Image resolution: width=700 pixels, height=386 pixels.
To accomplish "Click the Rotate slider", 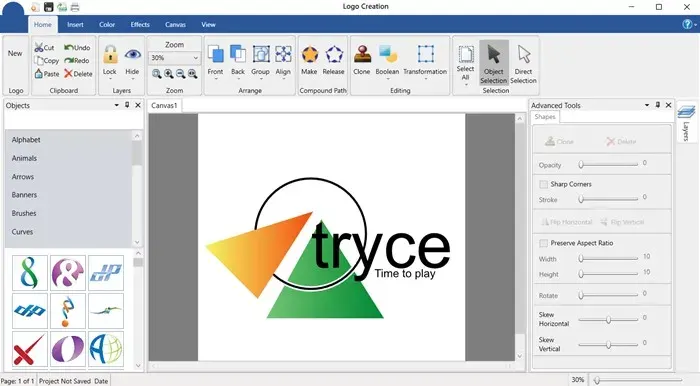I will coord(608,295).
